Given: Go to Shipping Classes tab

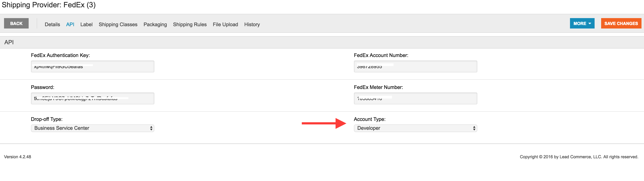Looking at the screenshot, I should point(118,24).
